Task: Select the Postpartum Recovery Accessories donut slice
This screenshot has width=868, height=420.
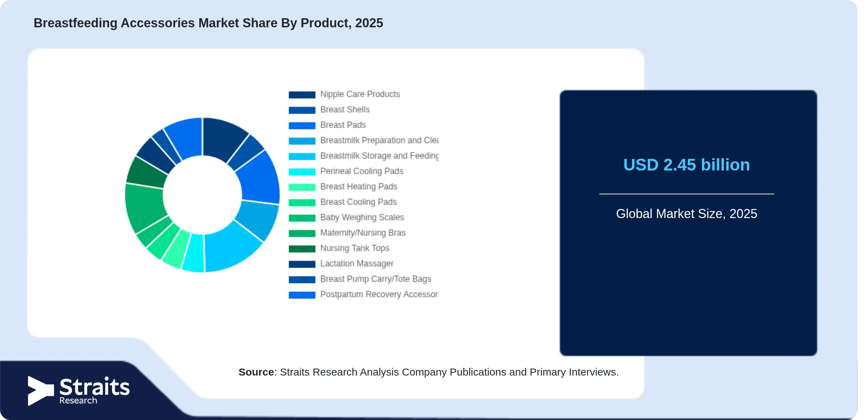Action: 185,138
